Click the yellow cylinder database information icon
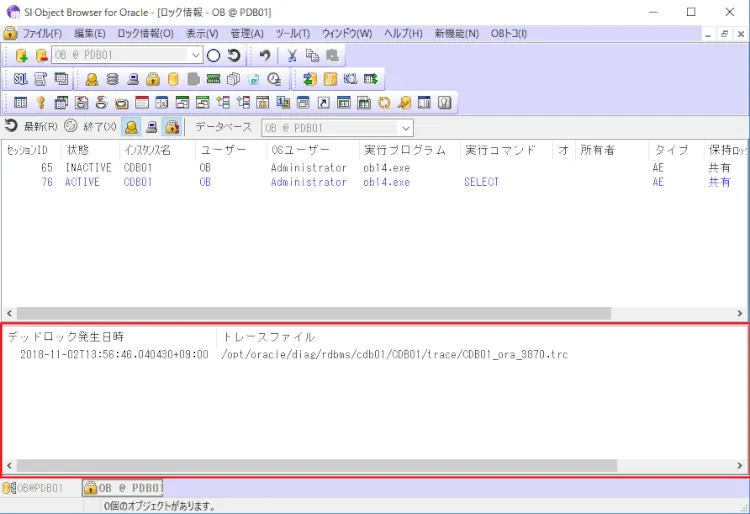The width and height of the screenshot is (750, 514). click(173, 79)
